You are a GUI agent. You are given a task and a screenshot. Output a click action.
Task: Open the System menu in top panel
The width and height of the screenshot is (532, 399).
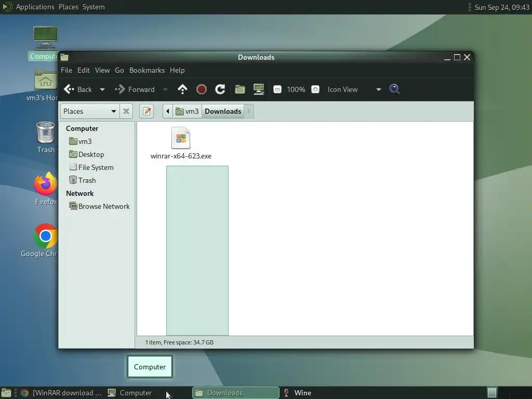coord(94,7)
